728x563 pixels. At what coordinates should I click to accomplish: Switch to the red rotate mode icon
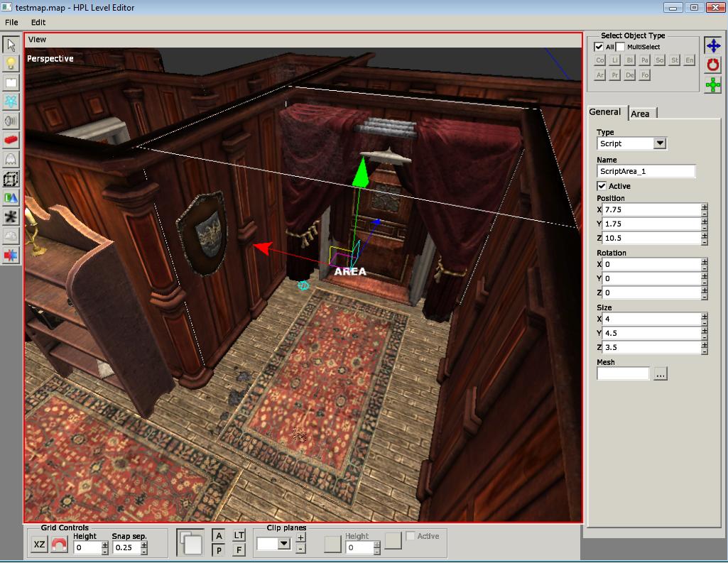(712, 65)
